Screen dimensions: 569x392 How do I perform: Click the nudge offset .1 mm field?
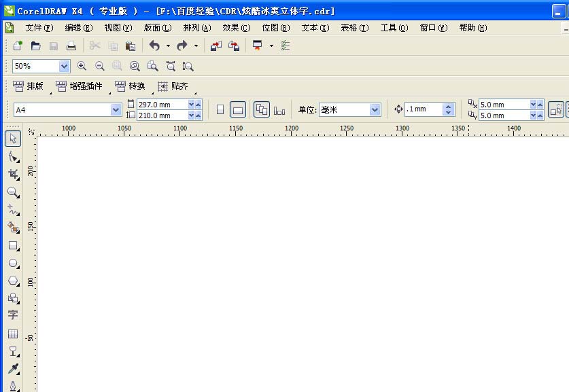point(423,109)
